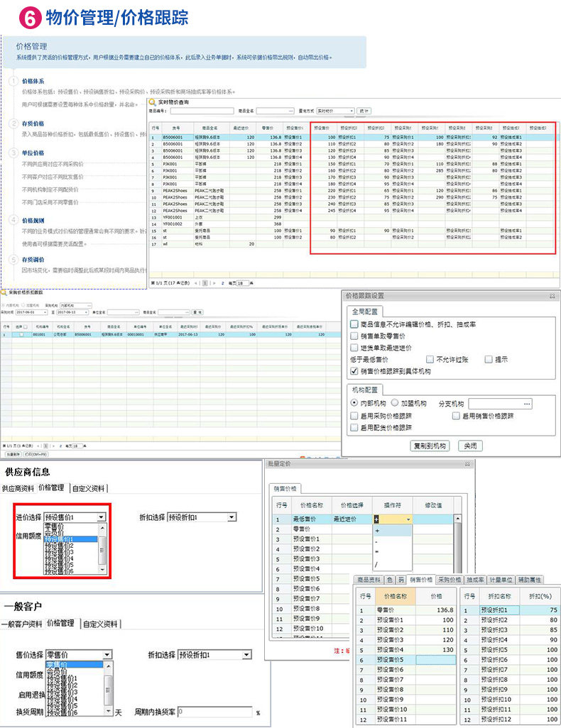Select 预设售价1 in the 进价选择 list
This screenshot has height=728, width=561.
click(70, 539)
